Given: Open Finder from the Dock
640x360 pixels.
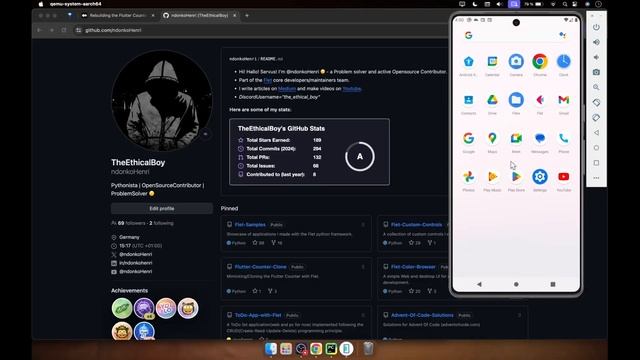Looking at the screenshot, I should [x=271, y=349].
